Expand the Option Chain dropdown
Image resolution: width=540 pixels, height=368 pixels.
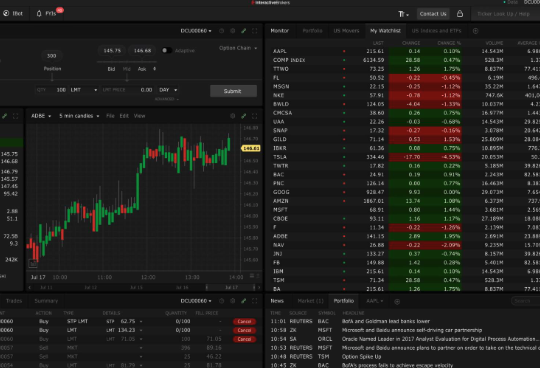click(x=238, y=48)
